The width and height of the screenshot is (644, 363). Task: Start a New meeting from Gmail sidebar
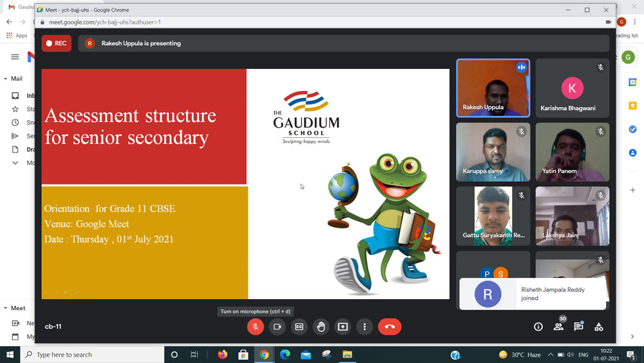23,323
